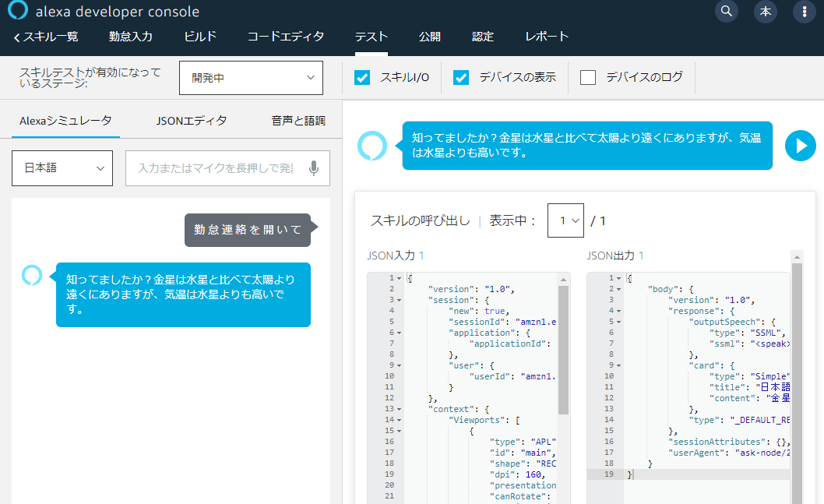Click the Alexa logo ring icon
The height and width of the screenshot is (504, 824).
[x=18, y=10]
